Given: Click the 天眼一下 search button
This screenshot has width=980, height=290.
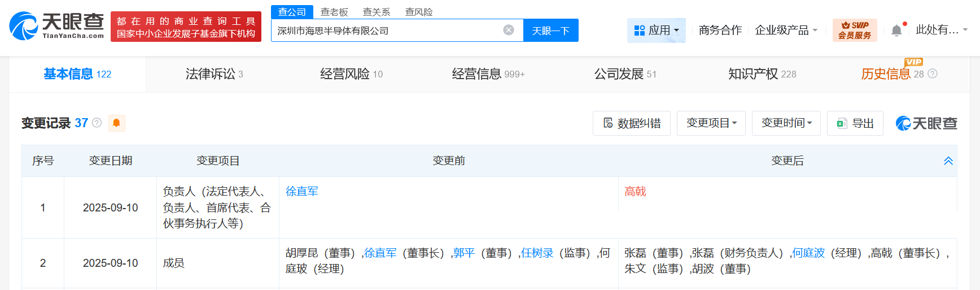Looking at the screenshot, I should coord(550,31).
